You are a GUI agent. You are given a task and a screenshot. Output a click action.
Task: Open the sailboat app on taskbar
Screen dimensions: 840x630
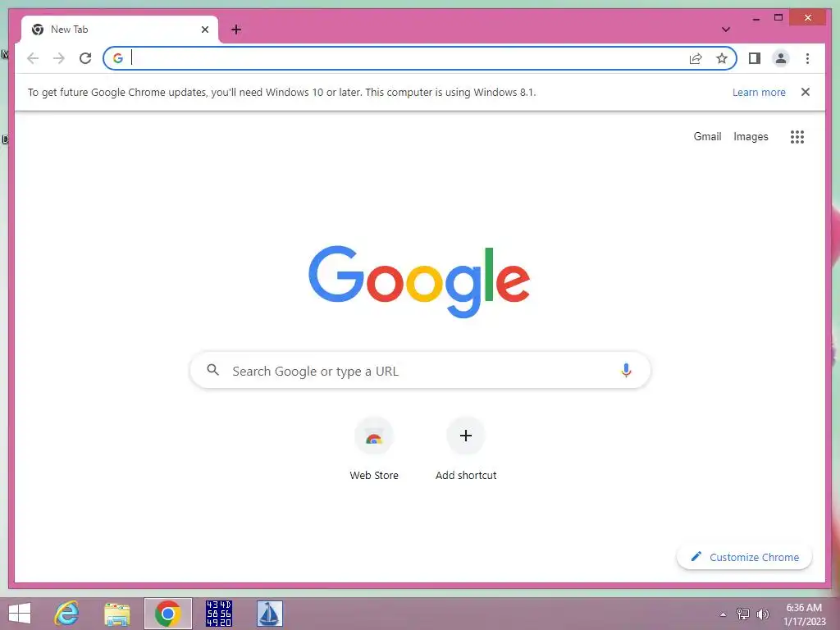click(x=269, y=614)
